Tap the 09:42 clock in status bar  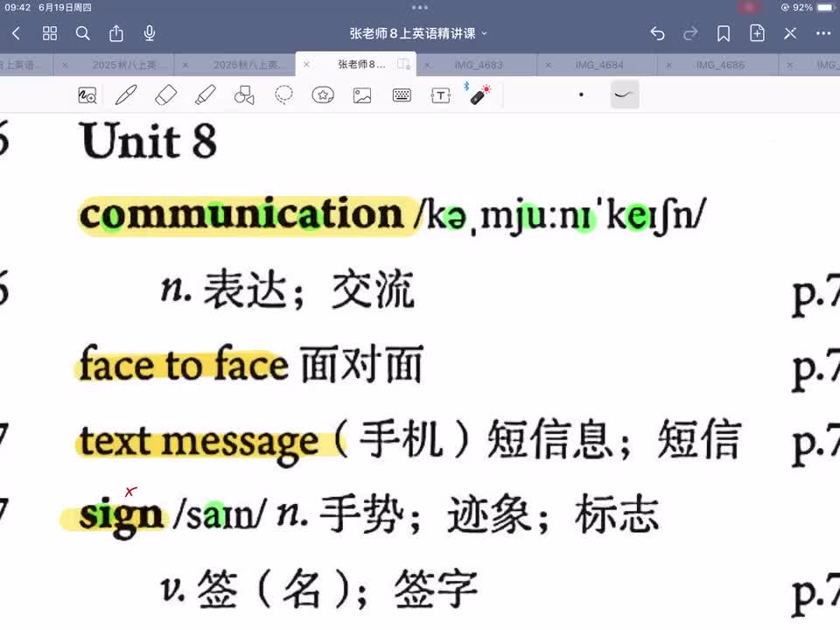[17, 8]
